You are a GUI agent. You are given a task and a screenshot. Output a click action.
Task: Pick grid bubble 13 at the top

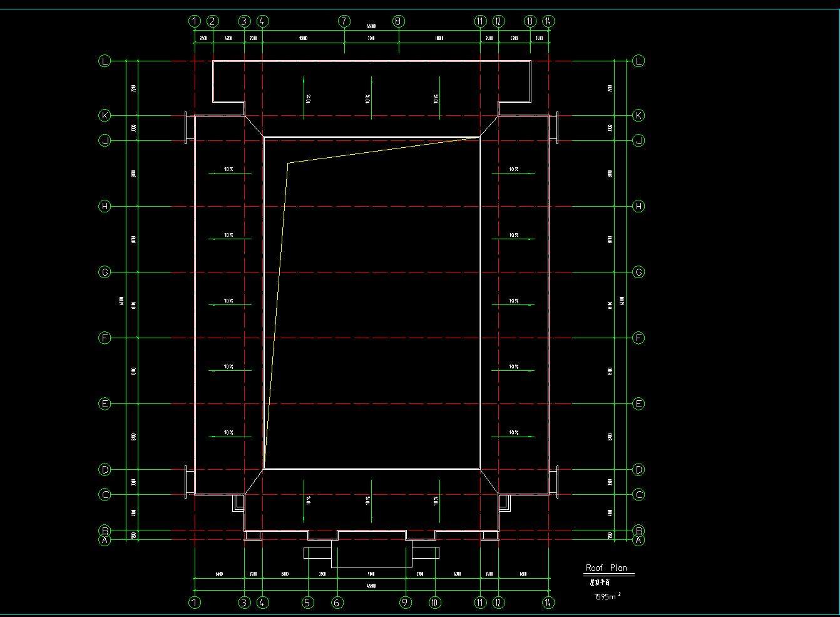530,21
